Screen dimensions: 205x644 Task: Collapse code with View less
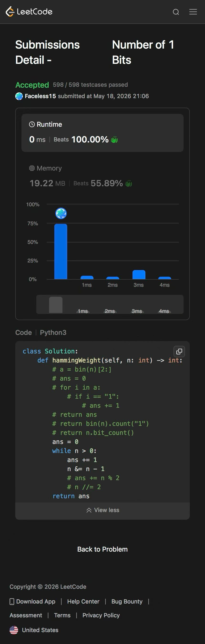[103, 510]
